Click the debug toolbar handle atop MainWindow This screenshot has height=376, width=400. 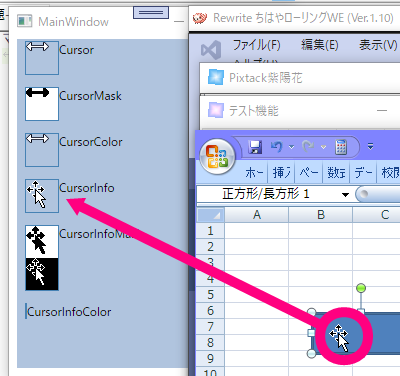[x=151, y=13]
